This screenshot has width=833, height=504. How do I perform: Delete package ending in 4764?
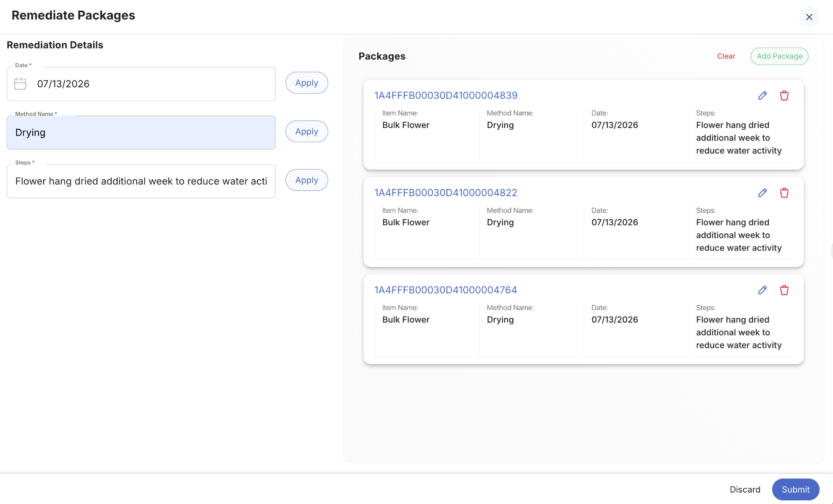[x=784, y=290]
